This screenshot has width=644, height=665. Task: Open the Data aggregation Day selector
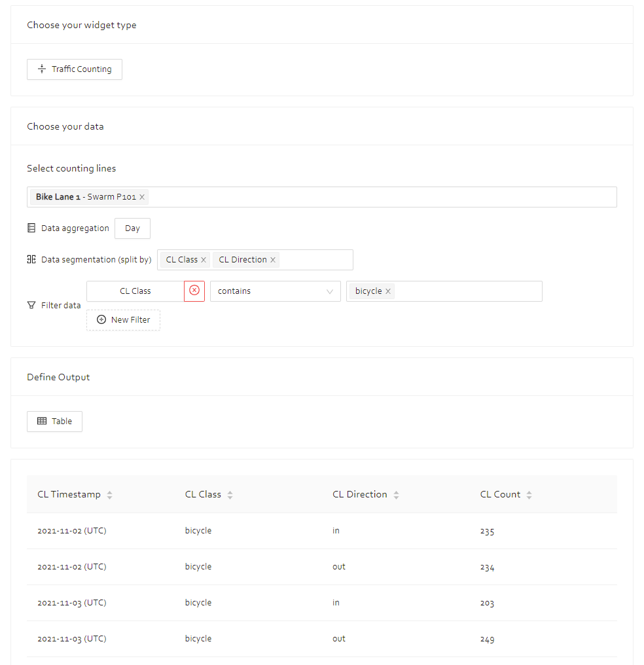click(132, 228)
